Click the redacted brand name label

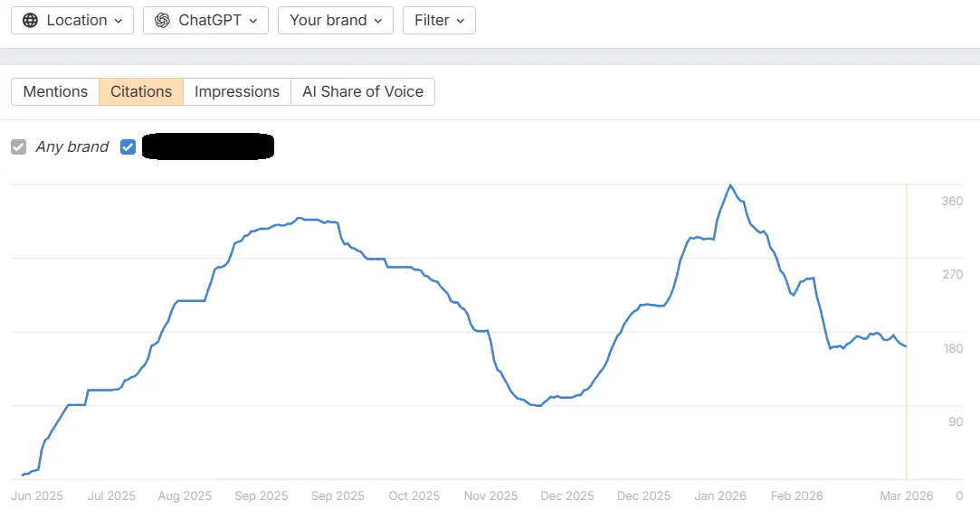208,146
